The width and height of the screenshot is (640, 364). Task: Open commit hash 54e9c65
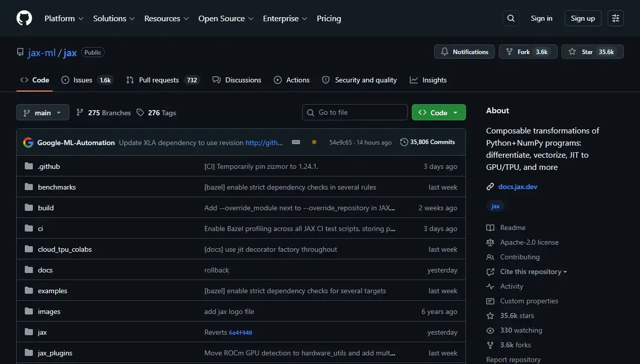[340, 143]
